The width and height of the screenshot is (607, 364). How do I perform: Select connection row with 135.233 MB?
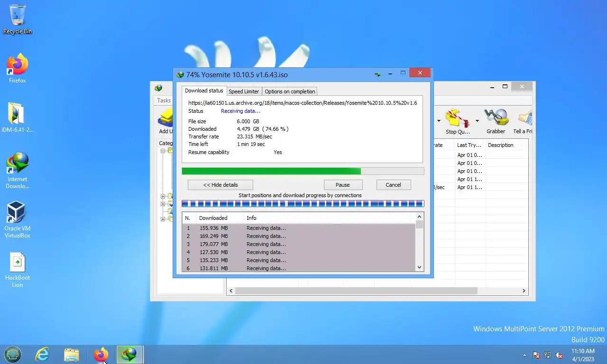299,260
